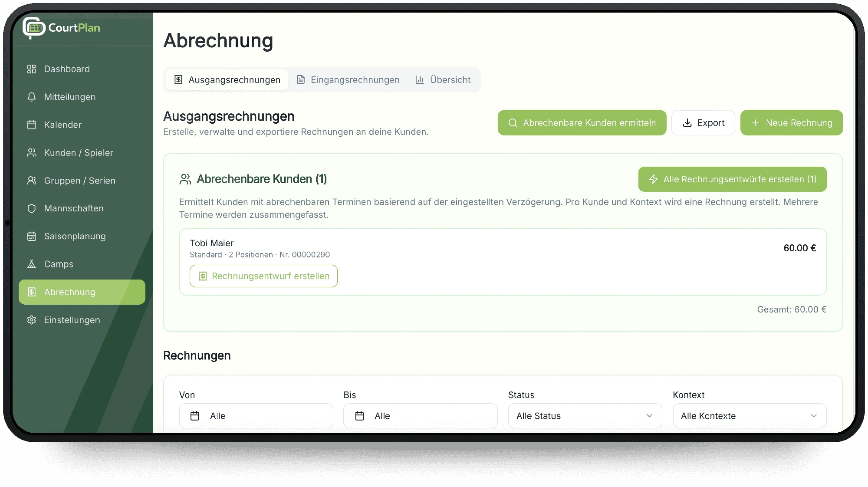Open Kalender in the sidebar
Viewport: 868px width, 487px height.
82,125
